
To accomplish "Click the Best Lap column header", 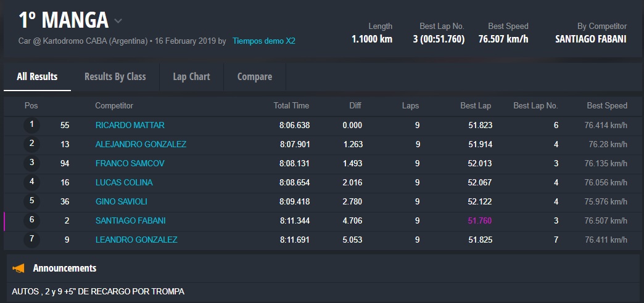I will [x=476, y=106].
